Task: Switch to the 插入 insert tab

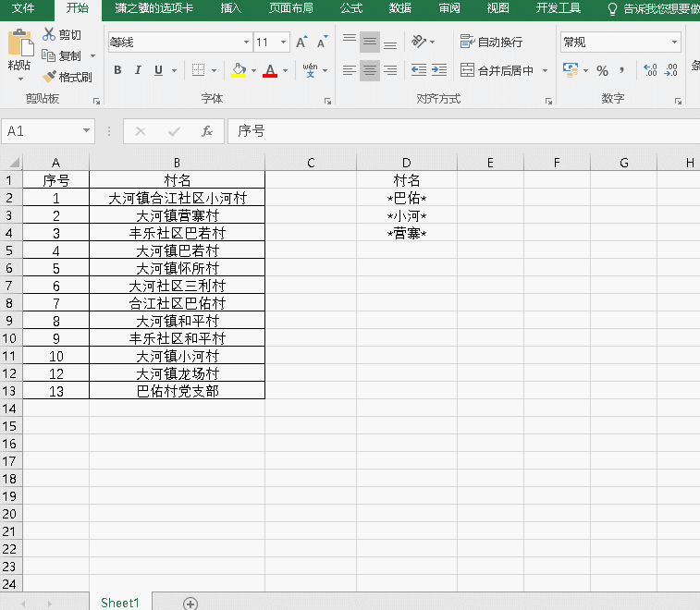Action: pyautogui.click(x=231, y=8)
